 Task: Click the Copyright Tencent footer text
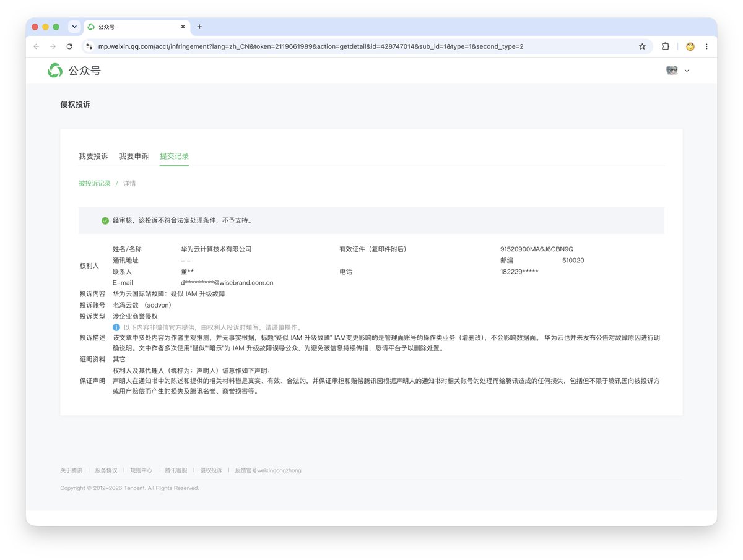tap(129, 488)
